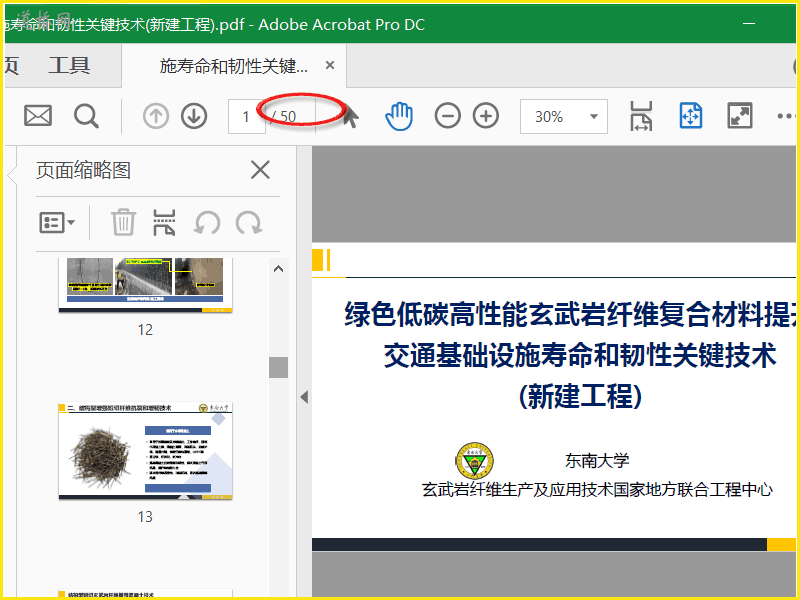800x600 pixels.
Task: Open the search magnifier tool
Action: 86,116
